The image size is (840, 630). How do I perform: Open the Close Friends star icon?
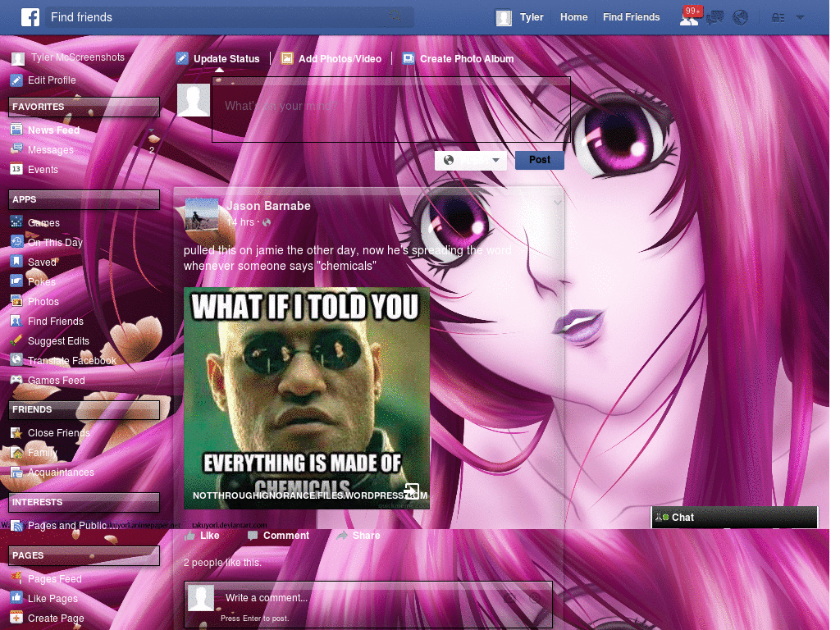(16, 432)
